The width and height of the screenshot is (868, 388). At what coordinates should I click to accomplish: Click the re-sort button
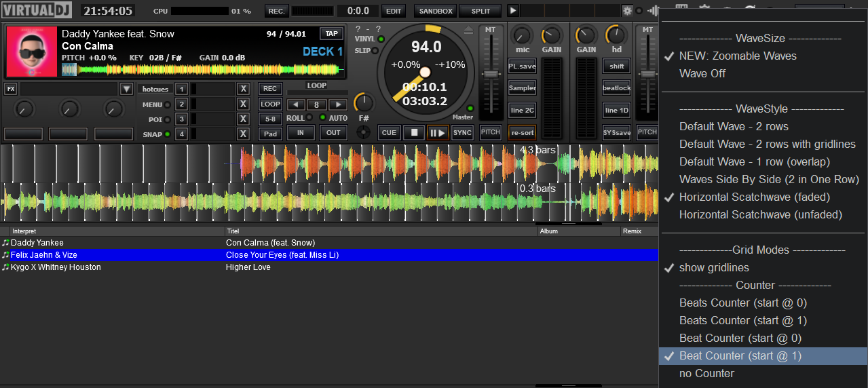pos(522,132)
